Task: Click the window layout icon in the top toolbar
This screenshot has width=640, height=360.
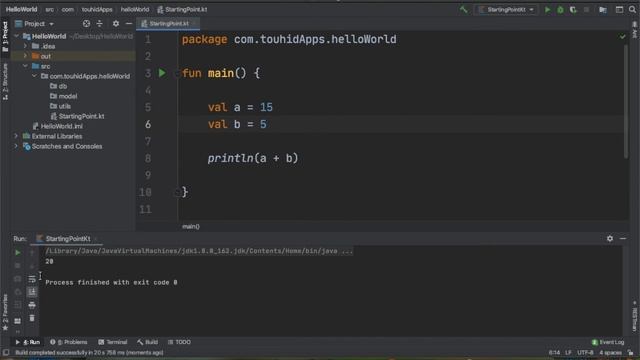Action: tap(619, 9)
